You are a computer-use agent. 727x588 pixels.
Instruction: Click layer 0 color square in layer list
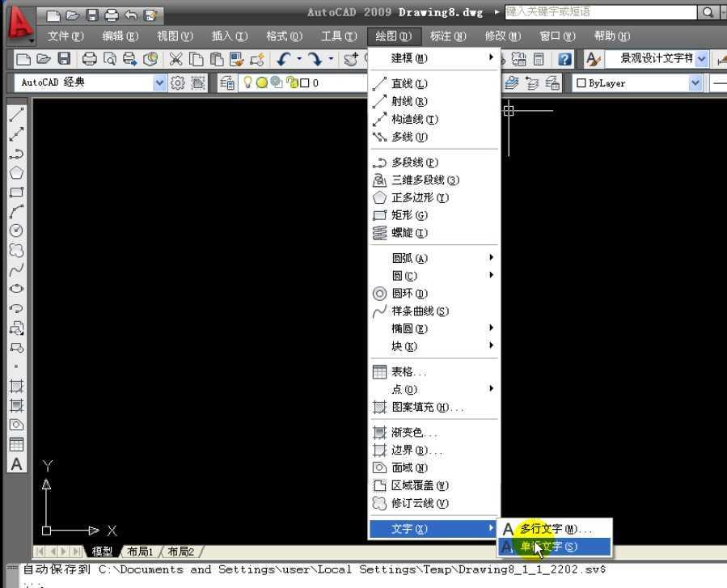305,83
